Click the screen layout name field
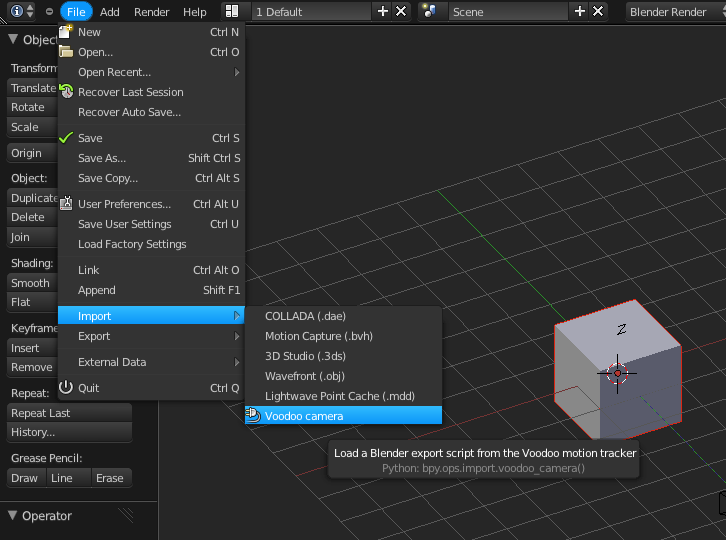Image resolution: width=726 pixels, height=540 pixels. pyautogui.click(x=311, y=12)
